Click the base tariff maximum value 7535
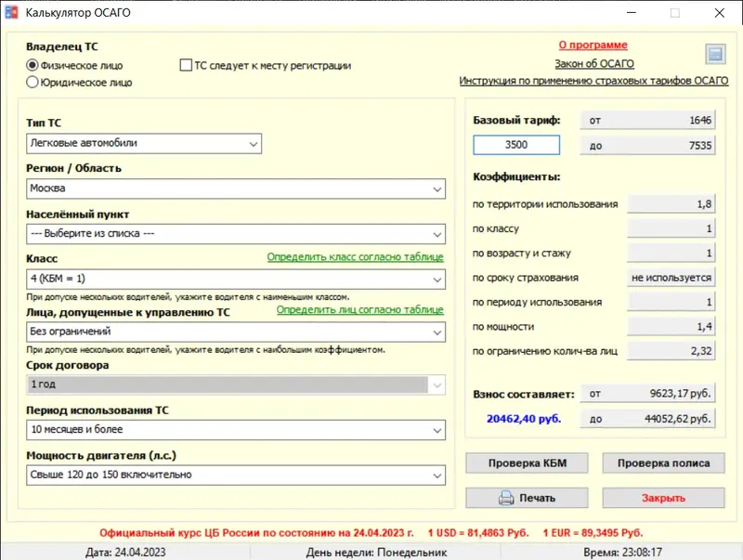Viewport: 743px width, 560px height. [647, 146]
